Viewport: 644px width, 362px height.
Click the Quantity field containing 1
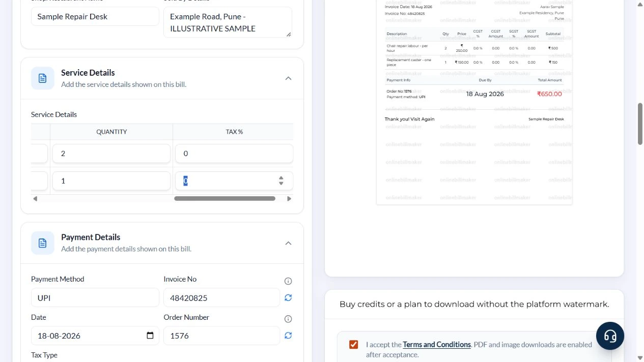[x=111, y=180]
